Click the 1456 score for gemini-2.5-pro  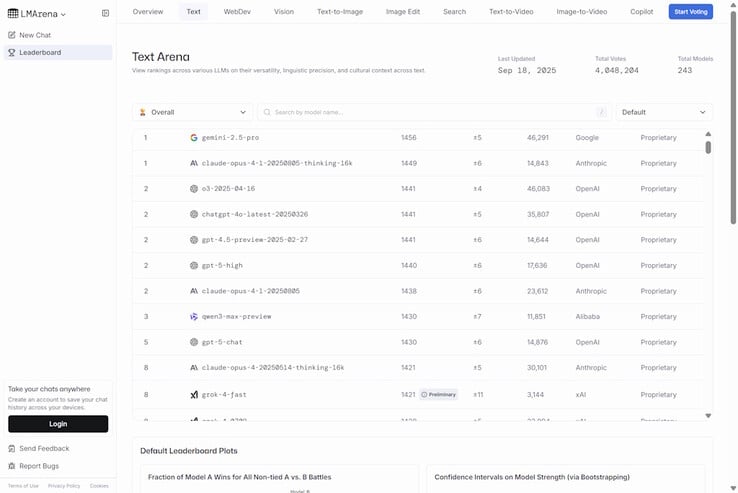tap(409, 137)
